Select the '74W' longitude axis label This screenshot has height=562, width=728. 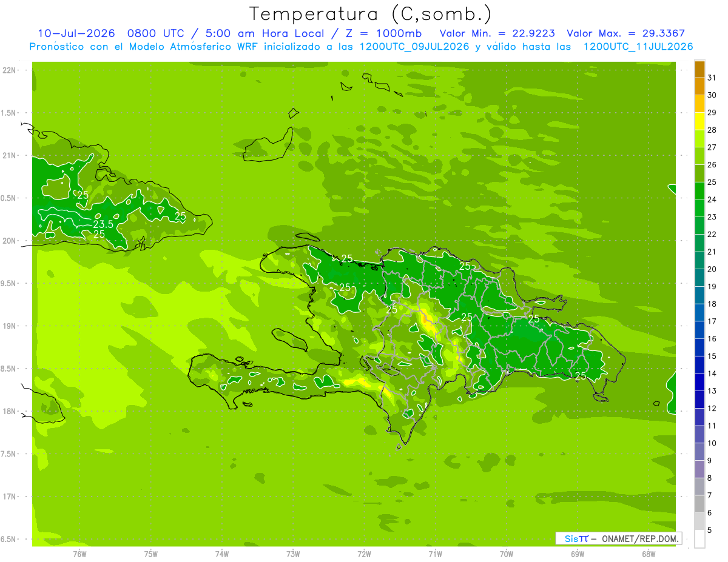coord(222,554)
